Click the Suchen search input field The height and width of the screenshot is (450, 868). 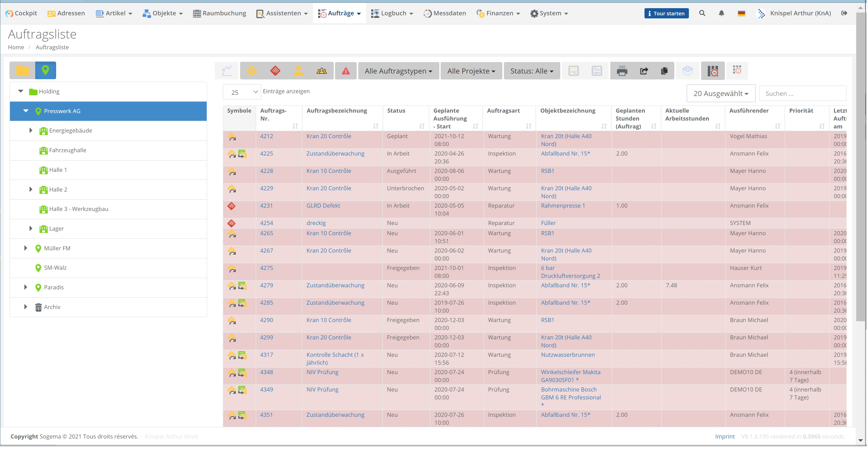point(802,93)
